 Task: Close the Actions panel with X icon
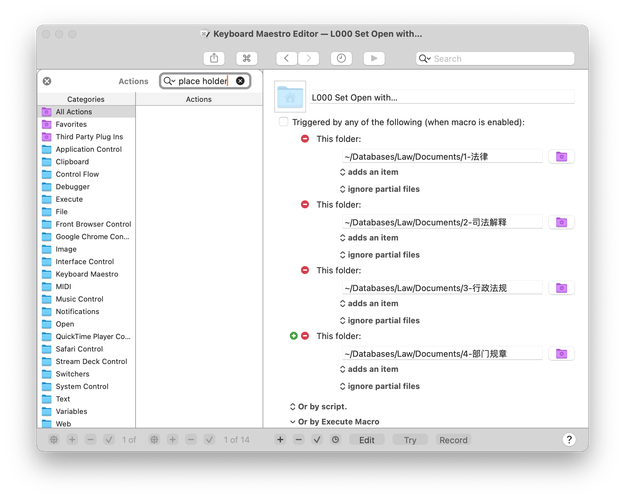[x=47, y=81]
